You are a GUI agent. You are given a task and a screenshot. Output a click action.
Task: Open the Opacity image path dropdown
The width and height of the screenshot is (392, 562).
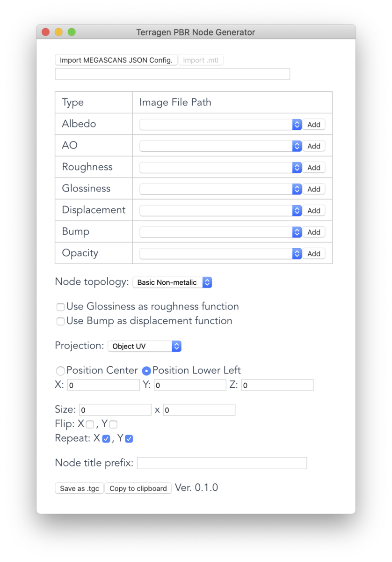220,254
